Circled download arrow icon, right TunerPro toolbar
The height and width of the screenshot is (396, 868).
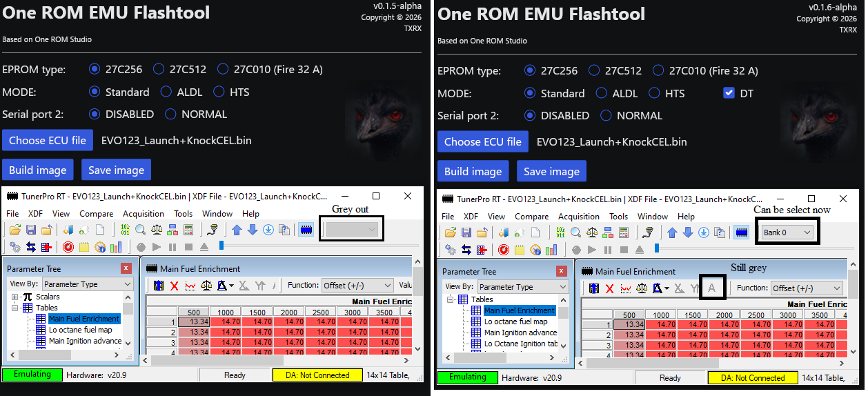pos(703,232)
